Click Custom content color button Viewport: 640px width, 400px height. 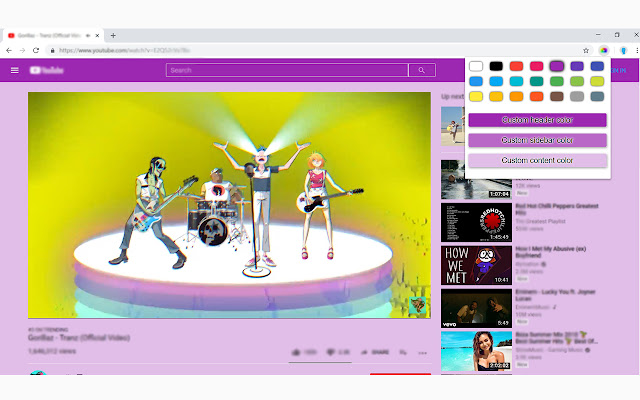coord(538,160)
